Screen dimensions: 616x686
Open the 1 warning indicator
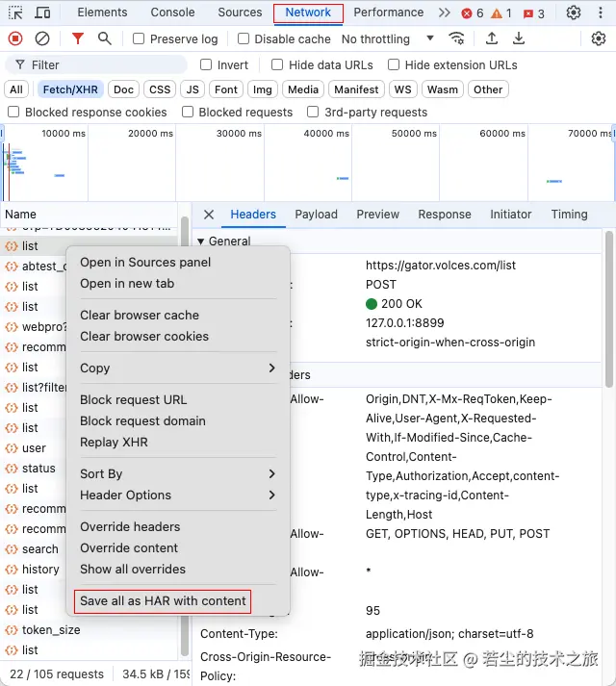(501, 13)
